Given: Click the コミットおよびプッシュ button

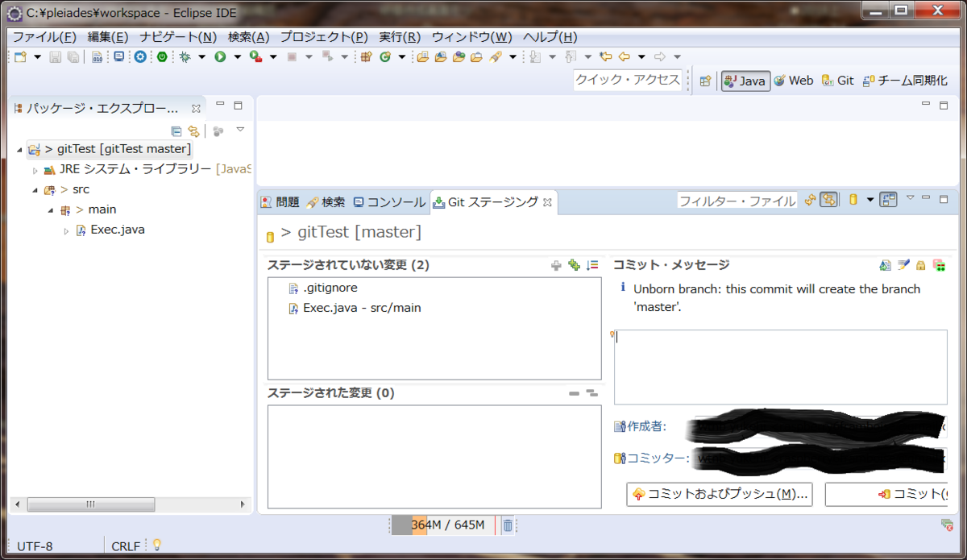Looking at the screenshot, I should point(719,494).
